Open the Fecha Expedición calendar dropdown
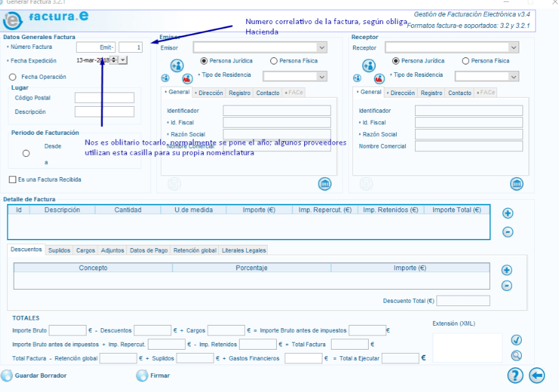Screen dimensions: 559x392 pyautogui.click(x=122, y=60)
